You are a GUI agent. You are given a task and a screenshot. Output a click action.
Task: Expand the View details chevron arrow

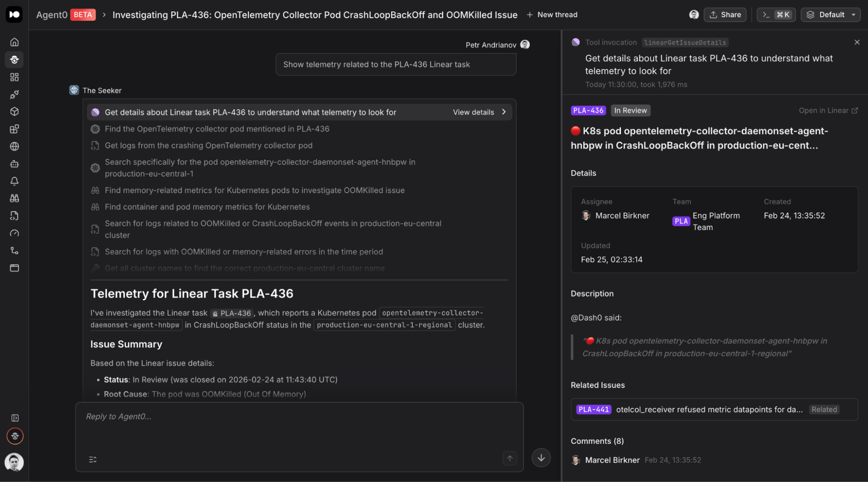pos(504,112)
